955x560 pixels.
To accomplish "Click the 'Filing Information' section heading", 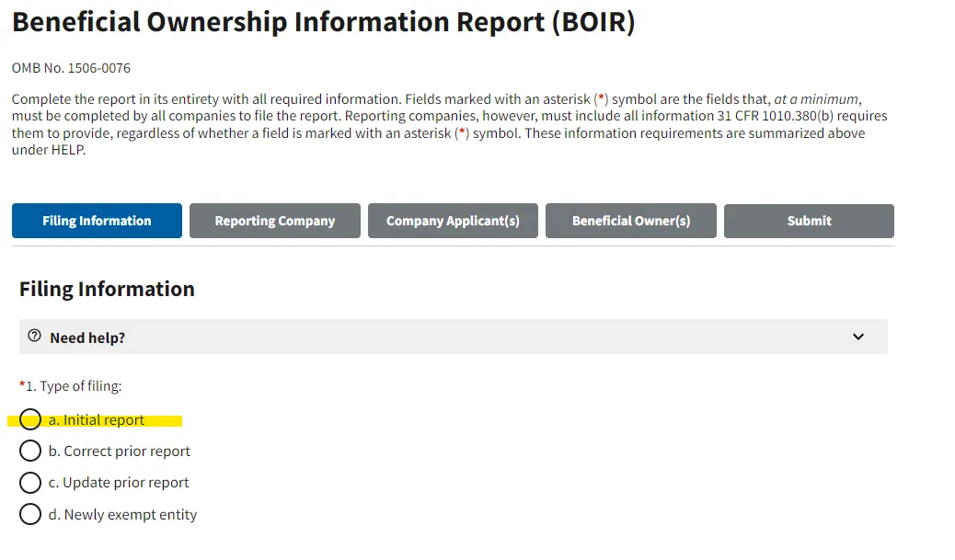I will pos(108,289).
